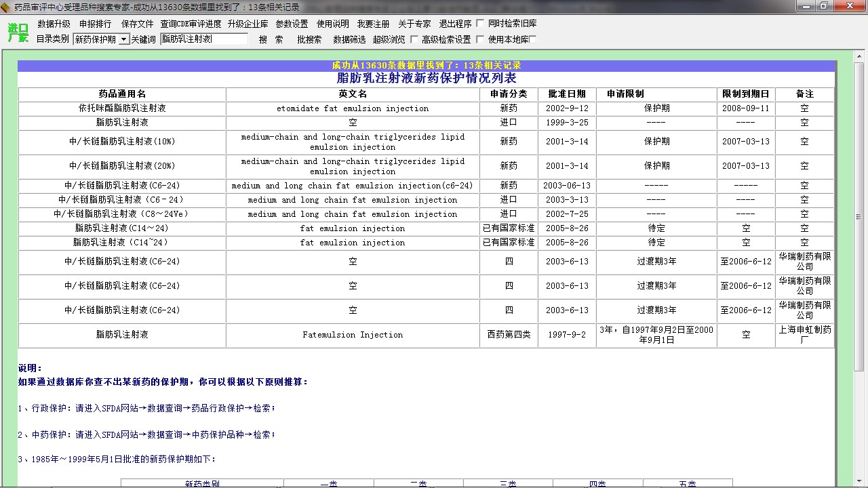Screen dimensions: 868x488
Task: Click the 中/长链脂肪乳注射液(20%) cell
Action: pyautogui.click(x=122, y=166)
